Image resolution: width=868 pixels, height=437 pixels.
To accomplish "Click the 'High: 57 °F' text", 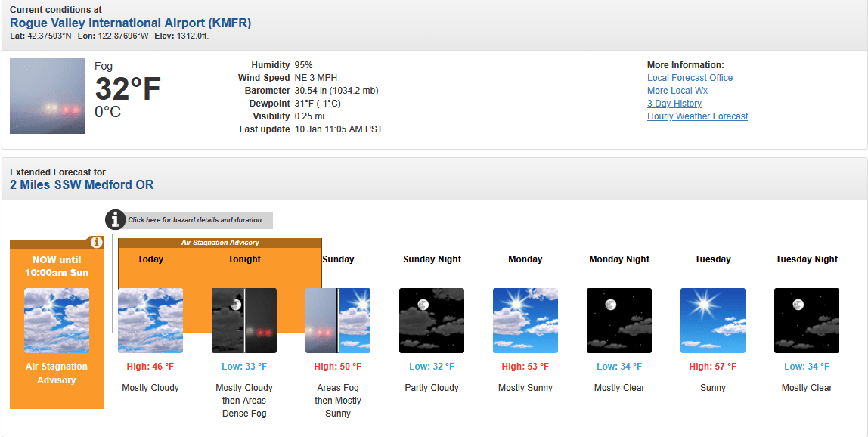I will tap(713, 367).
